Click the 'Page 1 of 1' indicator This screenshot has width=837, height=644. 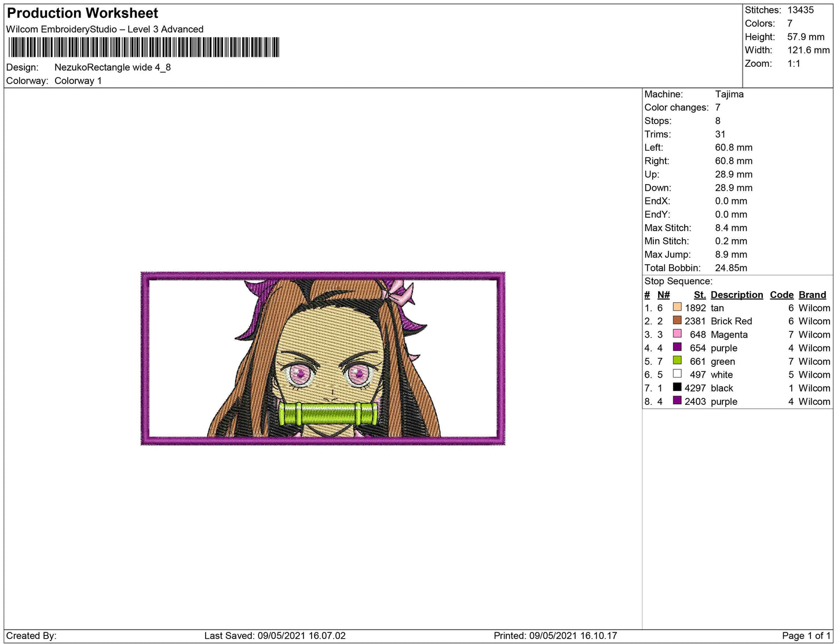806,636
